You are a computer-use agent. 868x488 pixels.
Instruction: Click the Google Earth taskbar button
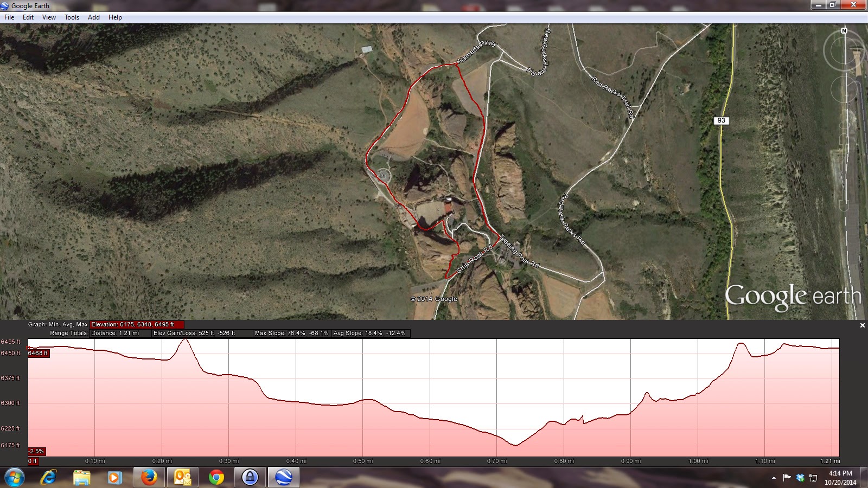tap(283, 478)
